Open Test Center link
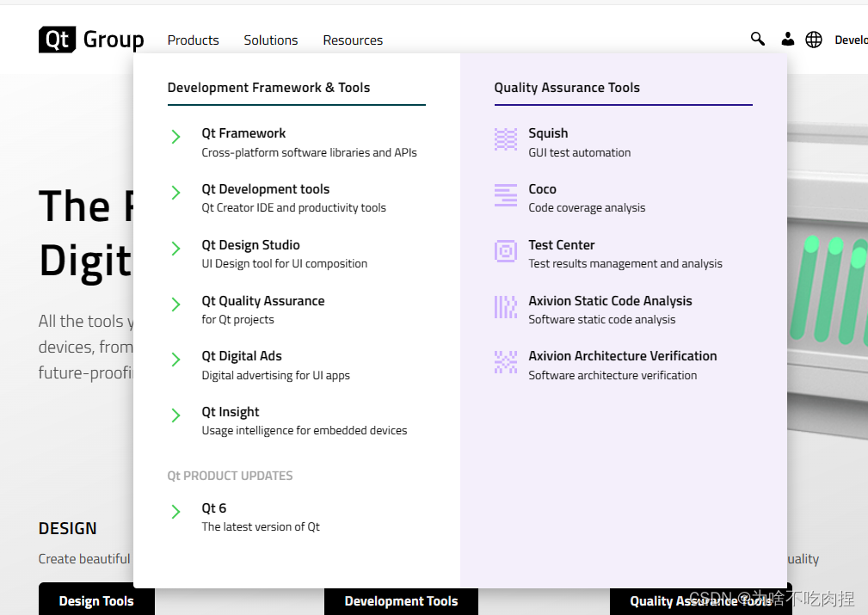 (562, 244)
